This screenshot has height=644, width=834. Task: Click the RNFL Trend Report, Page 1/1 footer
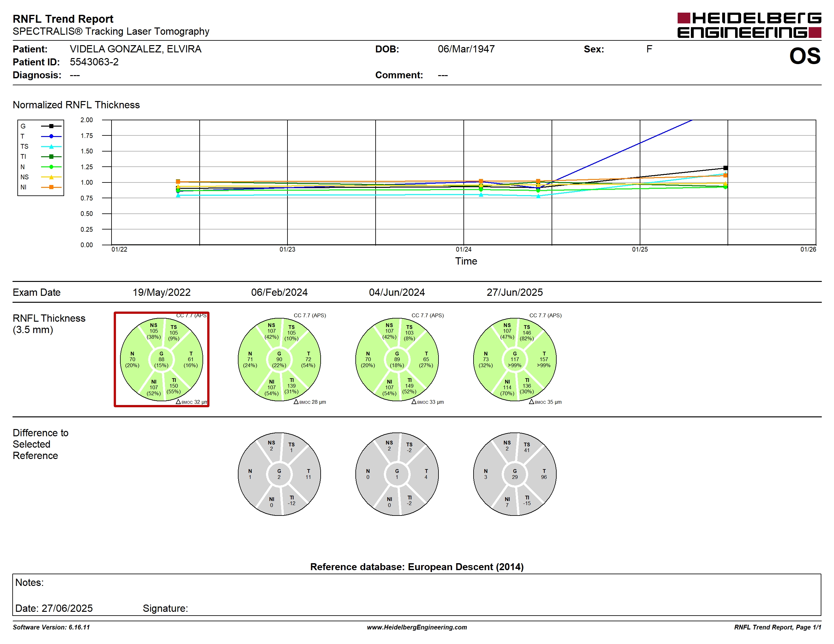[x=777, y=627]
